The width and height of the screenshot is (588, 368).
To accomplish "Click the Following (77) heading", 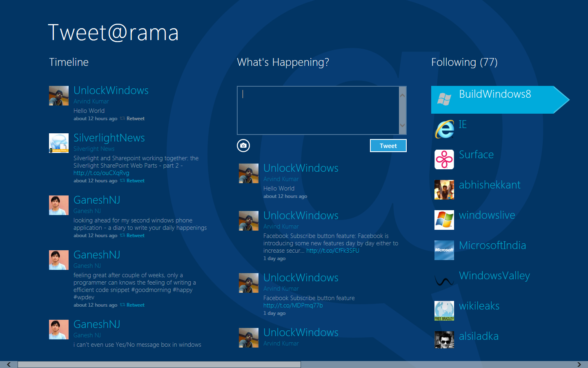I will click(464, 62).
